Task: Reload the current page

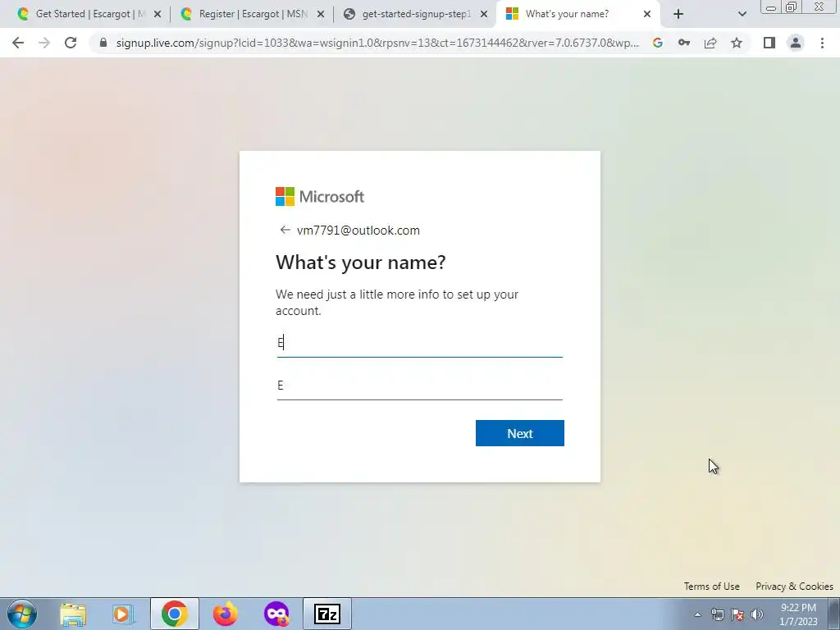Action: (71, 43)
